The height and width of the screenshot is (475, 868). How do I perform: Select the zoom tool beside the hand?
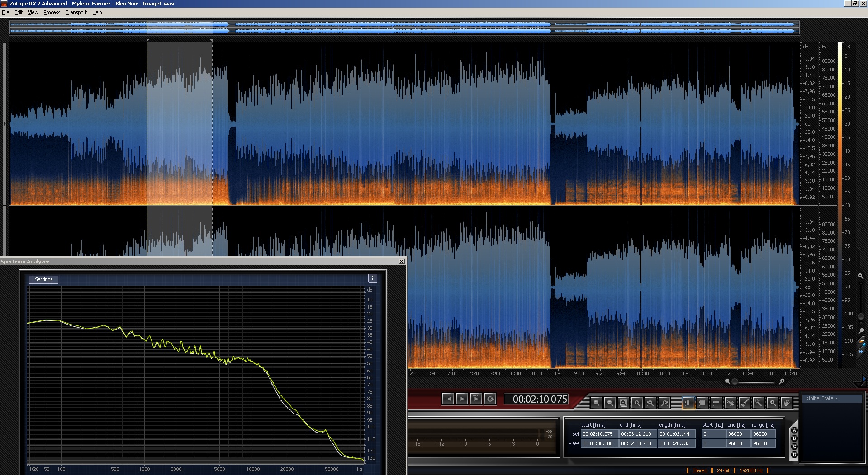click(773, 402)
